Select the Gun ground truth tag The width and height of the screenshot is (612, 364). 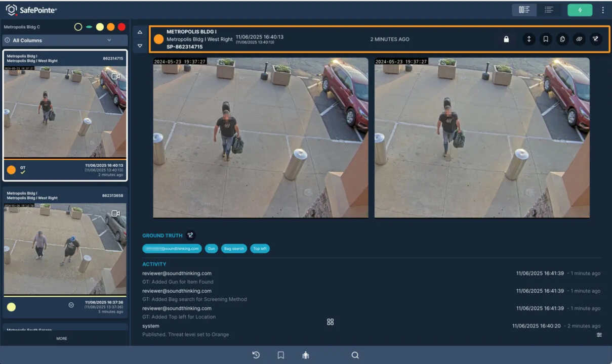pos(211,248)
